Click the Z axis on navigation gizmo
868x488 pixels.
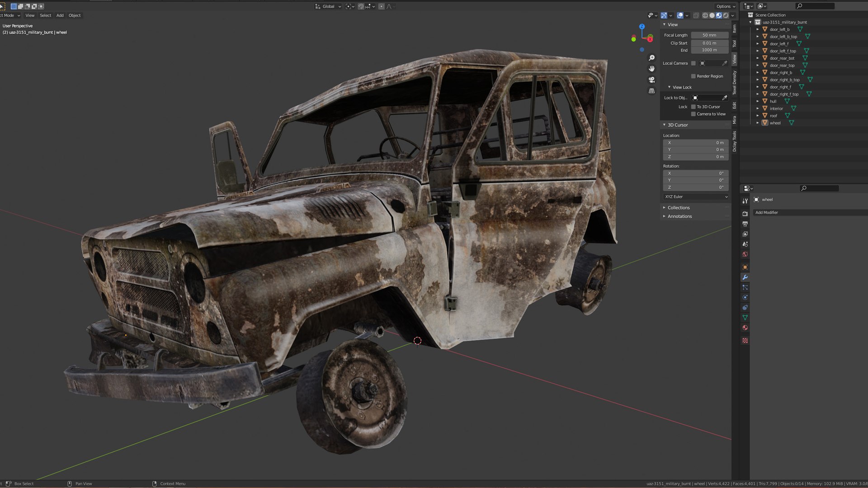click(x=642, y=27)
